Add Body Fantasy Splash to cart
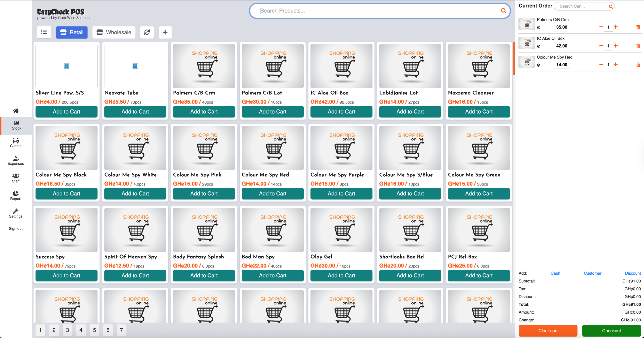 click(204, 276)
